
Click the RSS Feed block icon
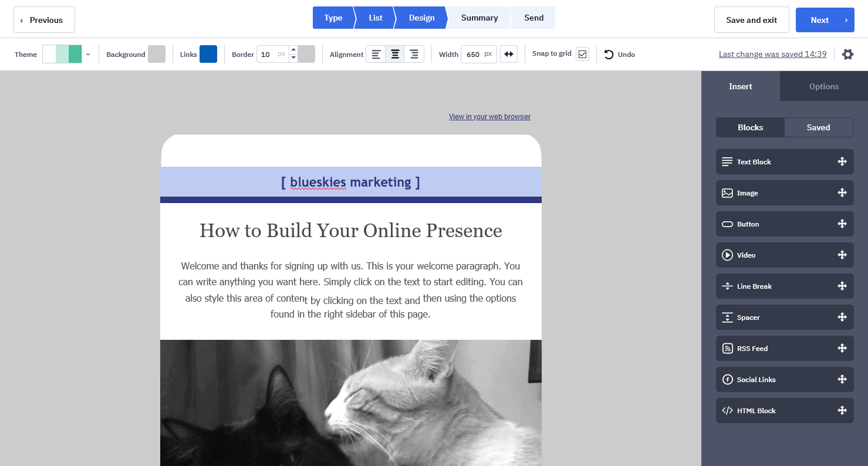click(727, 349)
